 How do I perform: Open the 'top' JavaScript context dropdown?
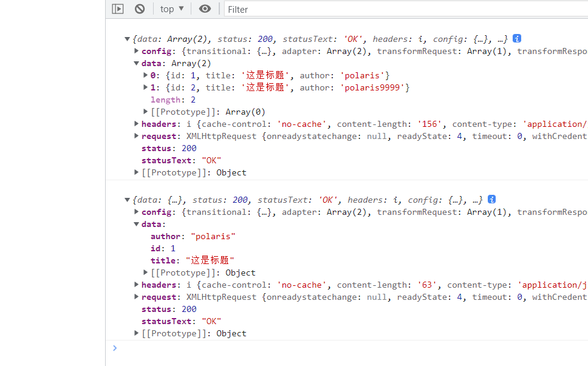(172, 9)
